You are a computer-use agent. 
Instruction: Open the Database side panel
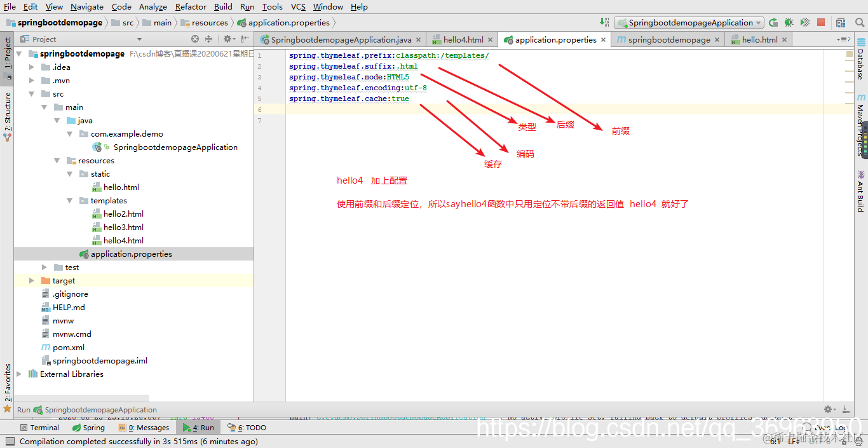(x=860, y=59)
